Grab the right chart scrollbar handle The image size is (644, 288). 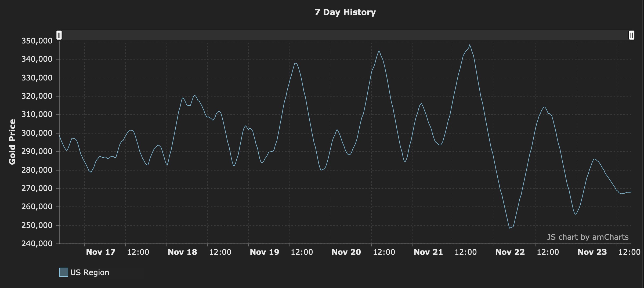[x=631, y=35]
